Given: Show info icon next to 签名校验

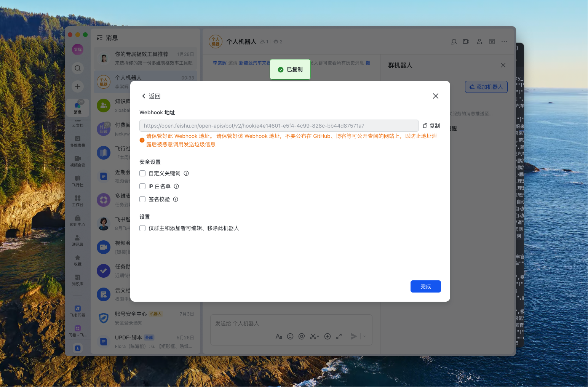Looking at the screenshot, I should point(176,199).
